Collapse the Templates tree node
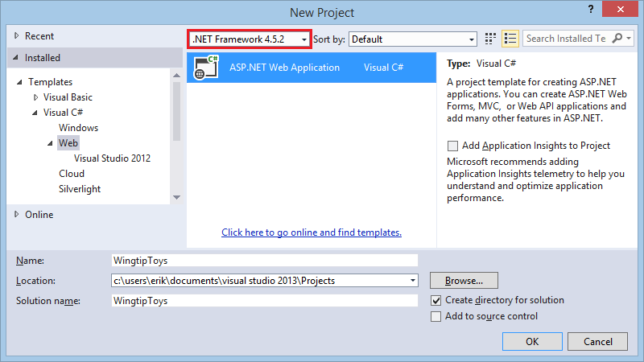644x362 pixels. (x=19, y=82)
